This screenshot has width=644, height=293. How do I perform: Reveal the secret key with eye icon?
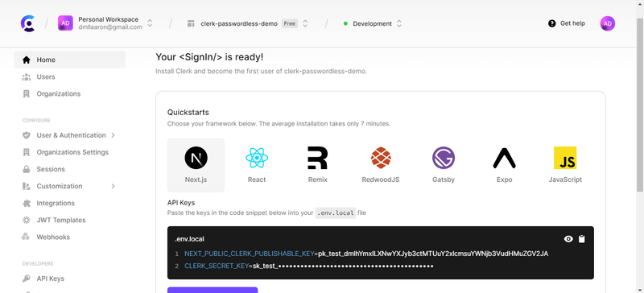[568, 239]
